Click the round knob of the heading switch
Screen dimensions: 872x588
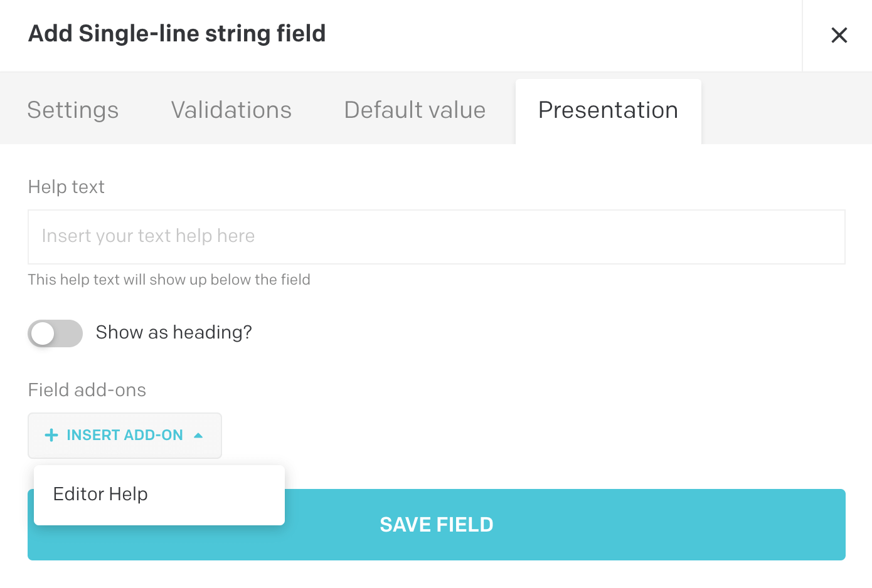click(x=43, y=333)
